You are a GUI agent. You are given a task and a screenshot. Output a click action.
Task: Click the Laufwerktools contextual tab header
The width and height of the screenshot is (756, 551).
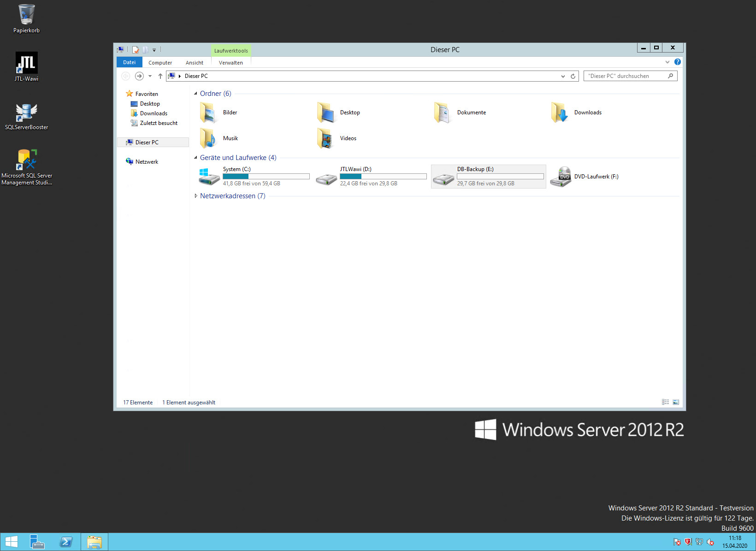(x=231, y=51)
